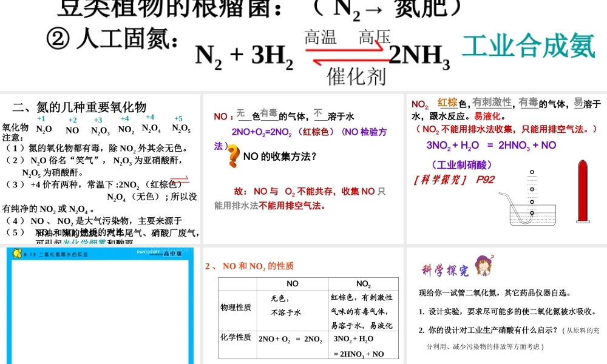The height and width of the screenshot is (364, 607).
Task: Open the 人工固氮 ammonia synthesis slide
Action: tap(303, 44)
